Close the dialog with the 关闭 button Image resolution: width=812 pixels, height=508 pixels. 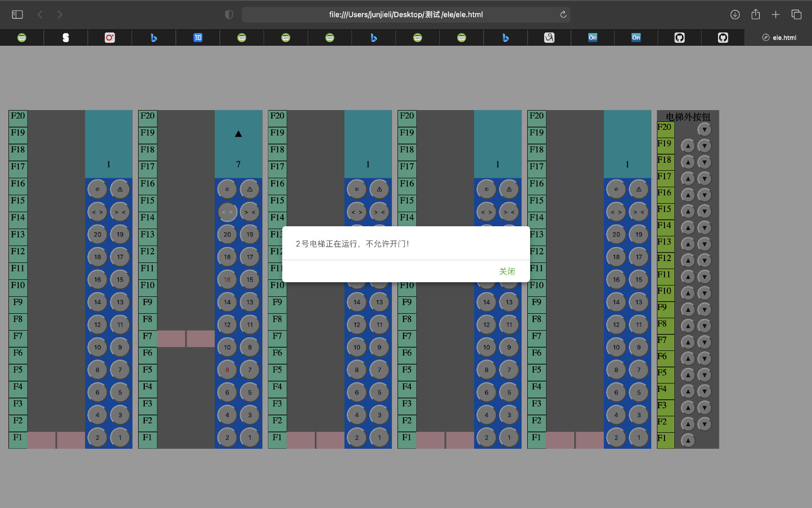507,271
